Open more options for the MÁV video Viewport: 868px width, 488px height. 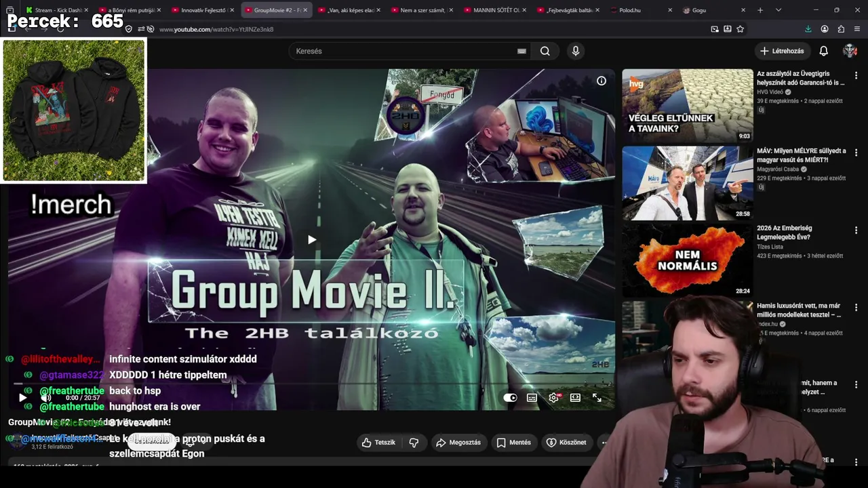coord(856,153)
